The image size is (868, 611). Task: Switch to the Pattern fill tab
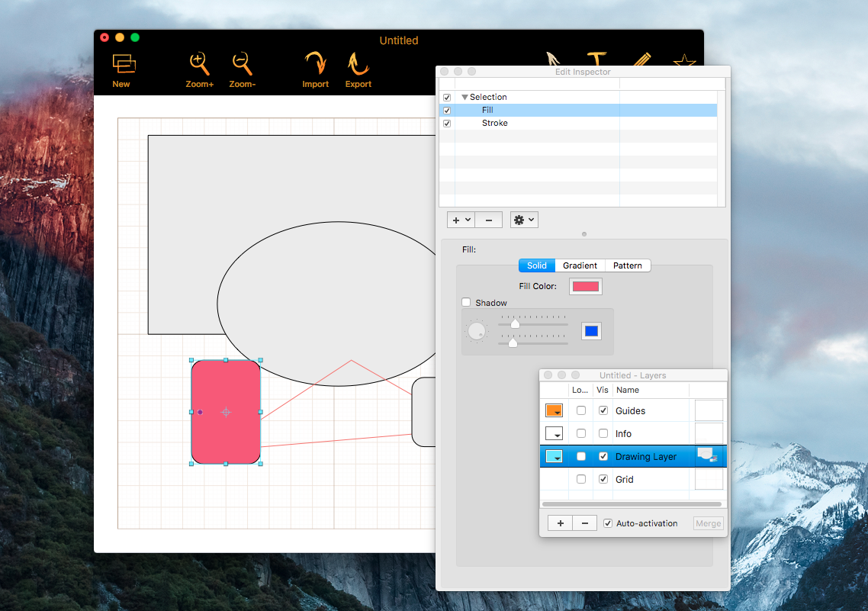627,265
